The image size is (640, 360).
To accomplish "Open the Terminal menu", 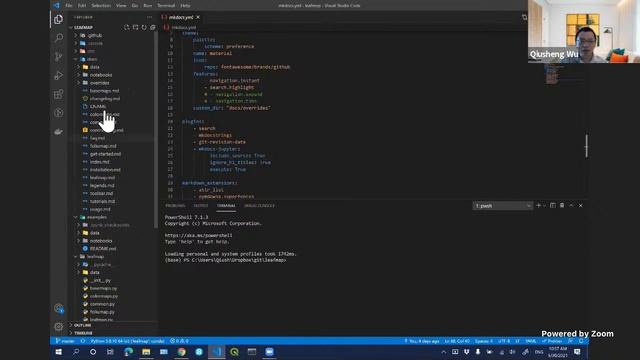I will click(x=166, y=6).
